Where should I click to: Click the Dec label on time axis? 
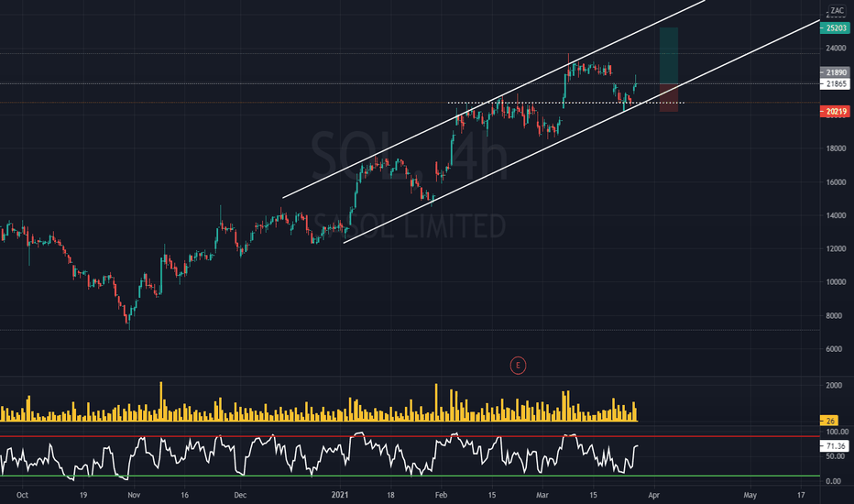click(240, 495)
